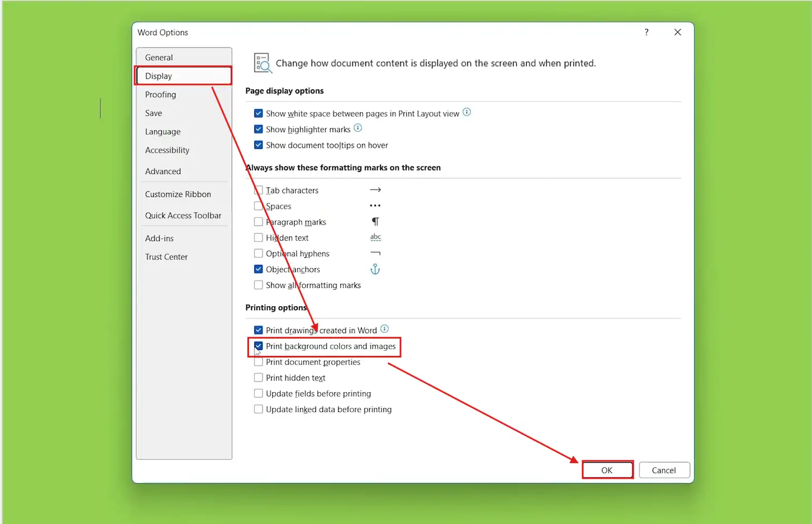Click the Page display options heading
Image resolution: width=812 pixels, height=524 pixels.
pyautogui.click(x=284, y=90)
